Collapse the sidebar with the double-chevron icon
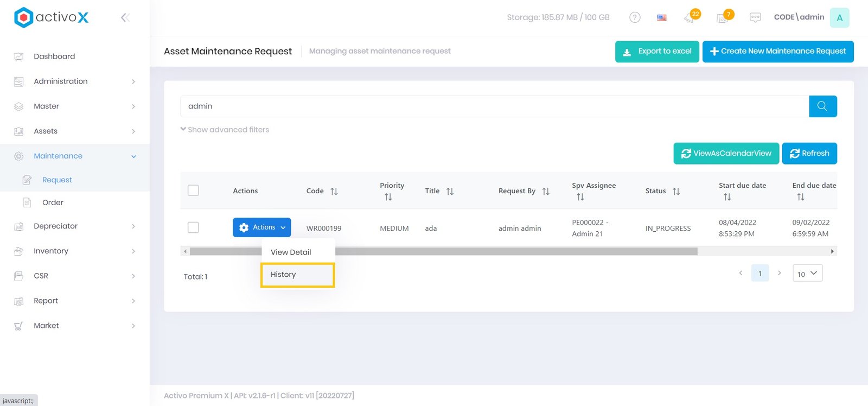868x406 pixels. point(125,17)
